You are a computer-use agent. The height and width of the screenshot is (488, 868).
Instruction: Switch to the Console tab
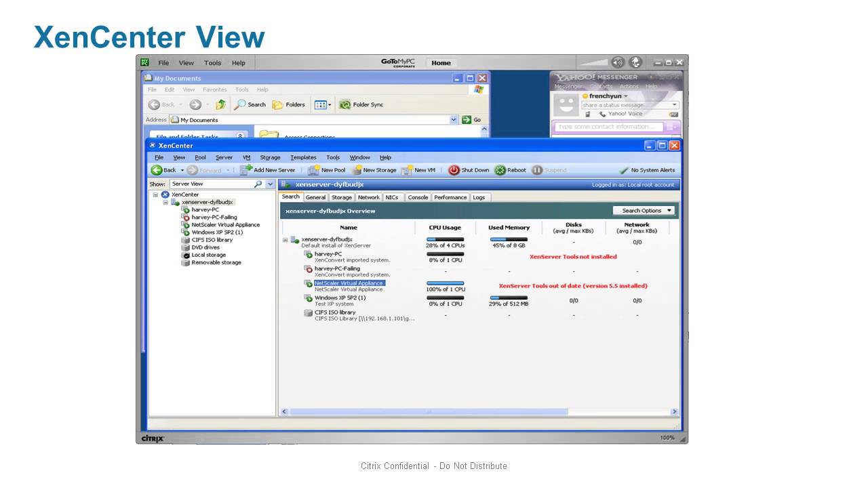point(418,197)
